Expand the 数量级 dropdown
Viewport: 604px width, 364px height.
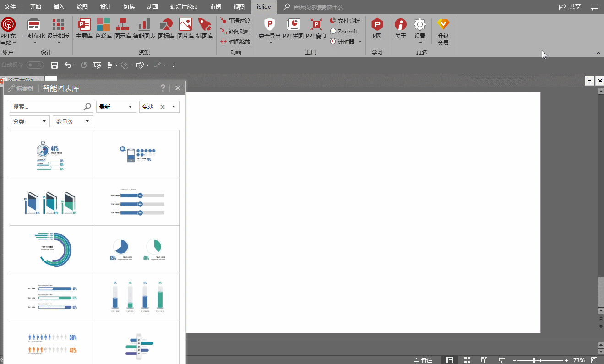[73, 121]
